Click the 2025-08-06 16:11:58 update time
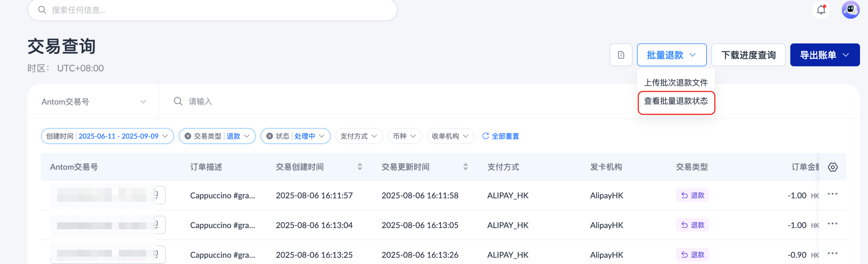 (420, 195)
